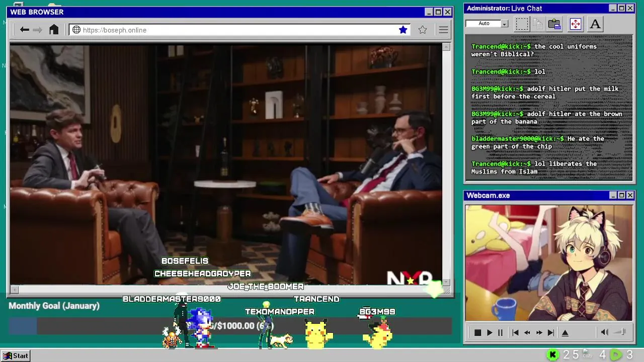The image size is (644, 362).
Task: Minimize the Webcam.exe window
Action: [x=613, y=195]
